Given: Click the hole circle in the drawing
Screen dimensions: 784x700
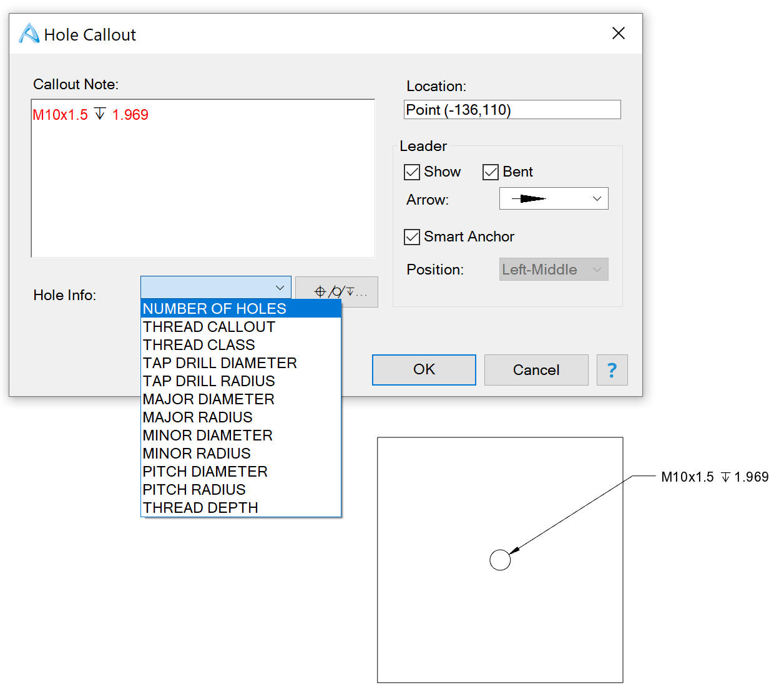Looking at the screenshot, I should click(500, 560).
